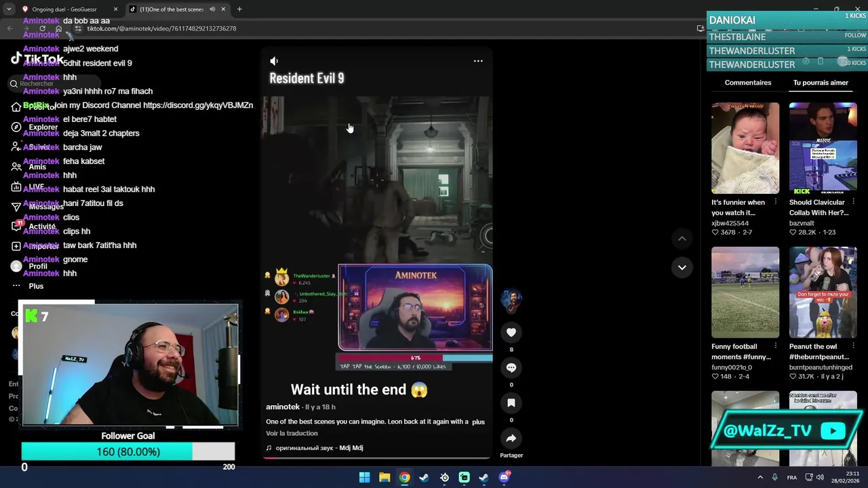Open Google Chrome from the taskbar

coord(404,478)
